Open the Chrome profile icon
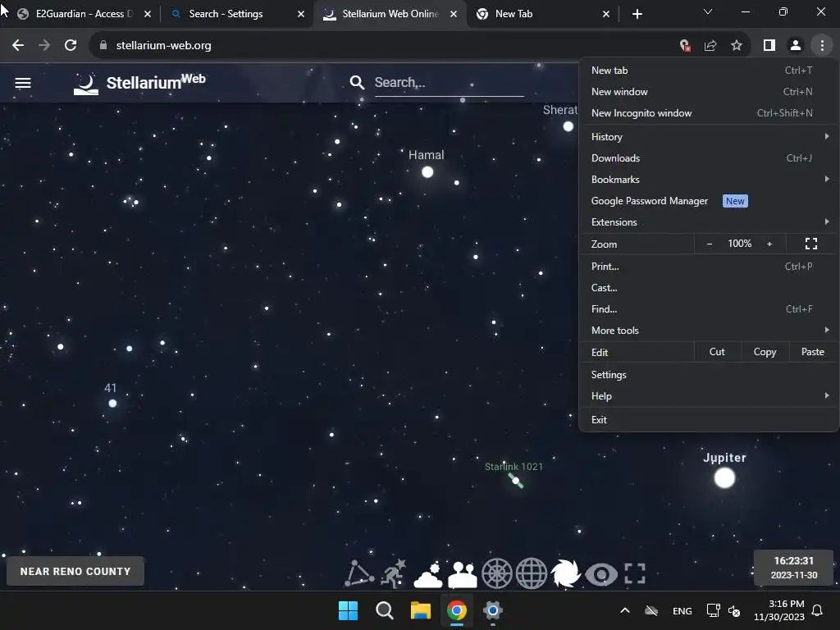 click(x=796, y=46)
